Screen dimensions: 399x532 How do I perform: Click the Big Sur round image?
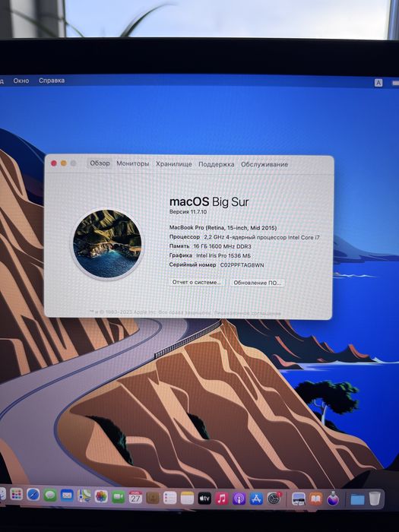[x=107, y=244]
